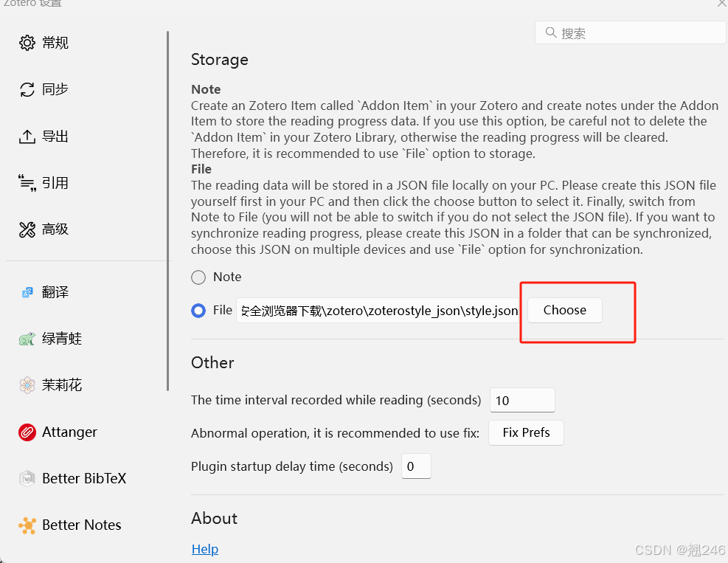
Task: Click the Export (导出) upload icon
Action: pos(27,136)
